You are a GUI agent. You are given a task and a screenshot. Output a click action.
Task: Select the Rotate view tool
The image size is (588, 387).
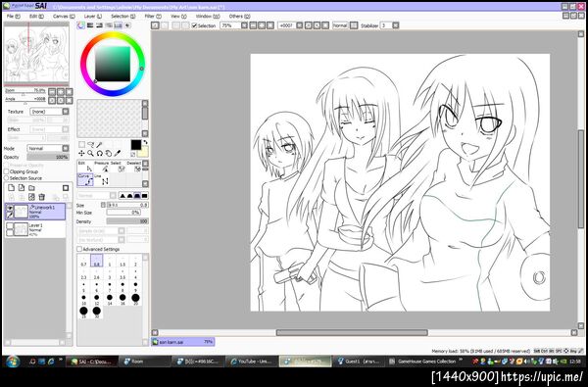pos(99,154)
